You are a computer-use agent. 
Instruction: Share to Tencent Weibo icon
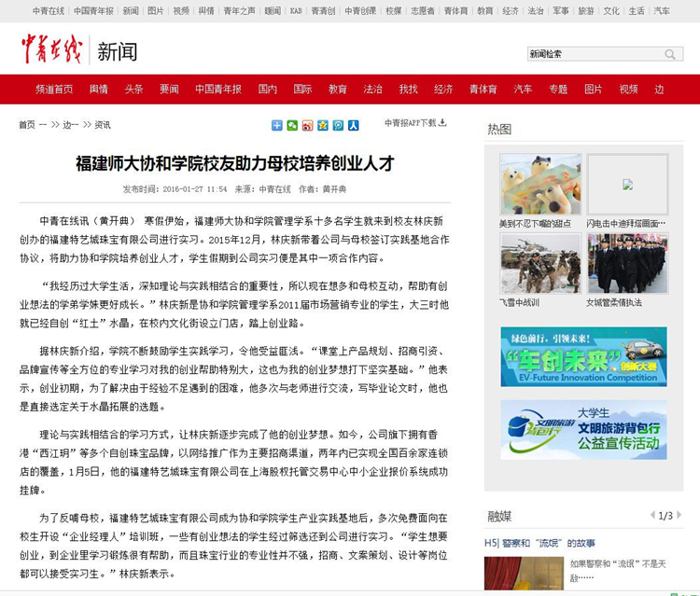(x=338, y=126)
